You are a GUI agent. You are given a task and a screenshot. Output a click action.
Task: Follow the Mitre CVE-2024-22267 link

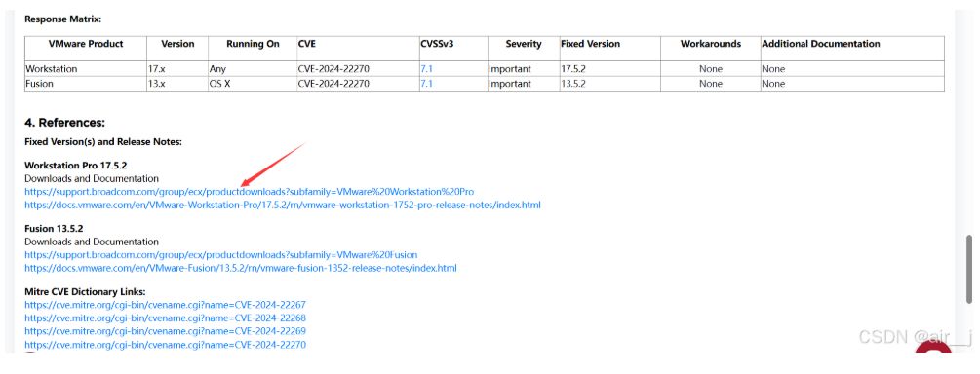pos(165,305)
